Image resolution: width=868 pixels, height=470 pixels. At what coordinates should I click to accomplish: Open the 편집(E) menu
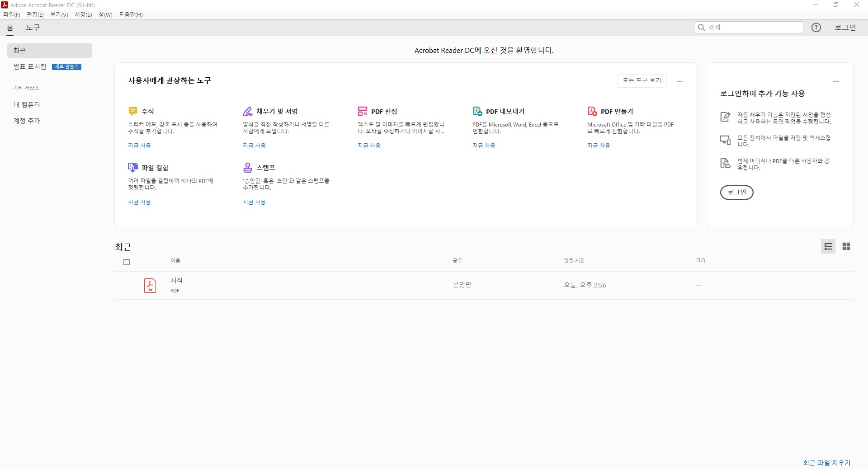tap(35, 15)
